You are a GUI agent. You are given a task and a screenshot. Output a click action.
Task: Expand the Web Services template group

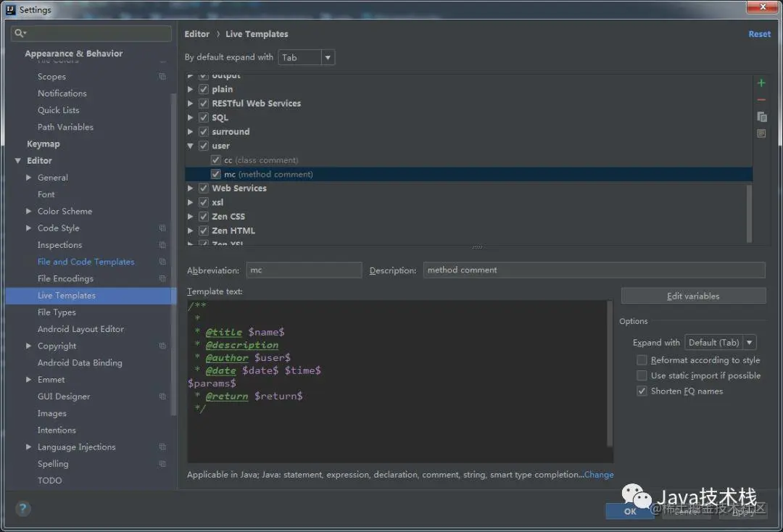click(x=190, y=188)
